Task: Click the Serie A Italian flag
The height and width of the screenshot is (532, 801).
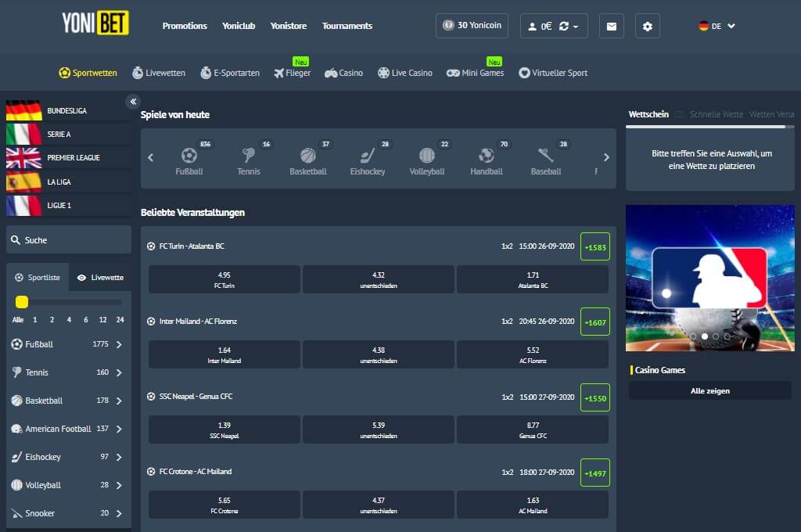Action: tap(23, 134)
